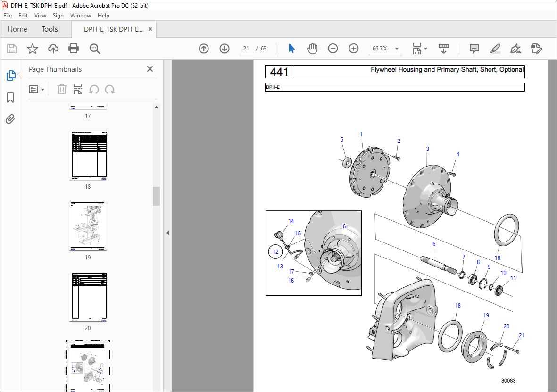The height and width of the screenshot is (392, 557).
Task: Click the '441' section number
Action: 279,72
